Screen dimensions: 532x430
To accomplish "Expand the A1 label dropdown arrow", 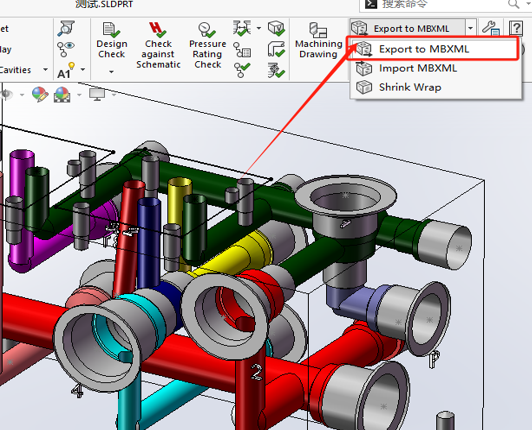I will pyautogui.click(x=83, y=70).
